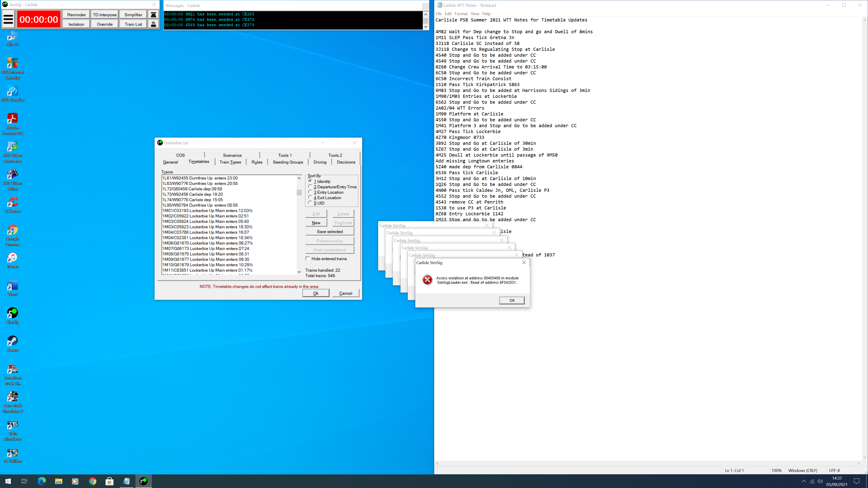Click the SimSig taskbar icon
Screen dimensions: 868x488
click(x=144, y=481)
